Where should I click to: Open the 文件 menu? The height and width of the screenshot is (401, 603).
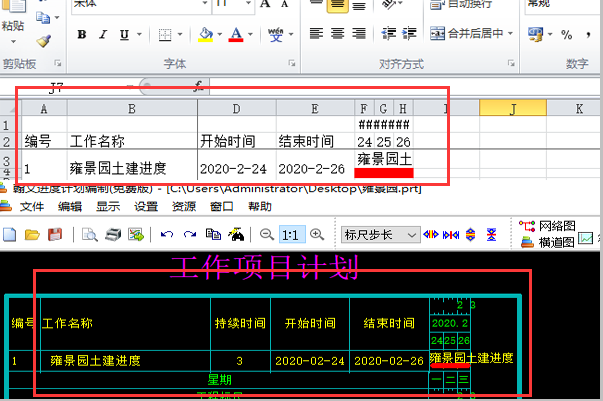(32, 207)
